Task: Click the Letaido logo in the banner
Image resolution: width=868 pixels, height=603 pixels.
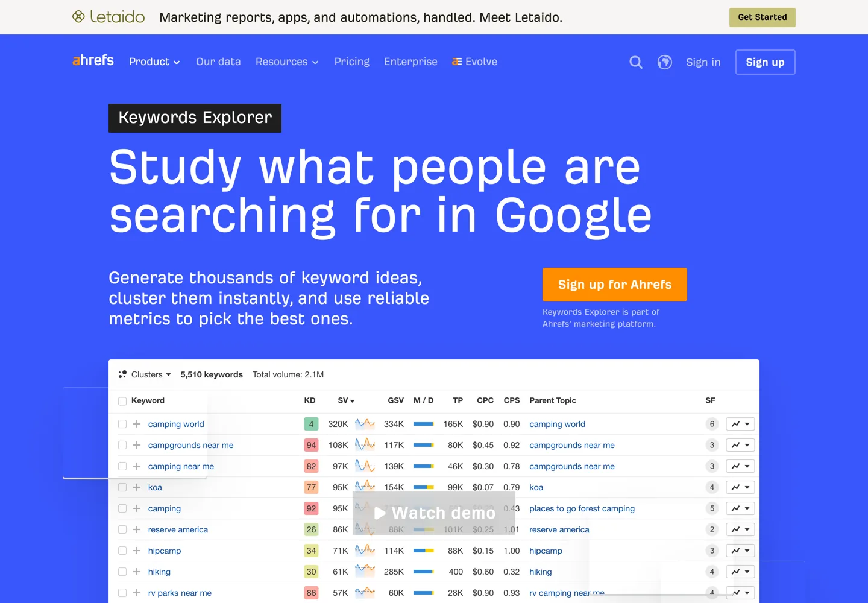Action: pyautogui.click(x=108, y=17)
